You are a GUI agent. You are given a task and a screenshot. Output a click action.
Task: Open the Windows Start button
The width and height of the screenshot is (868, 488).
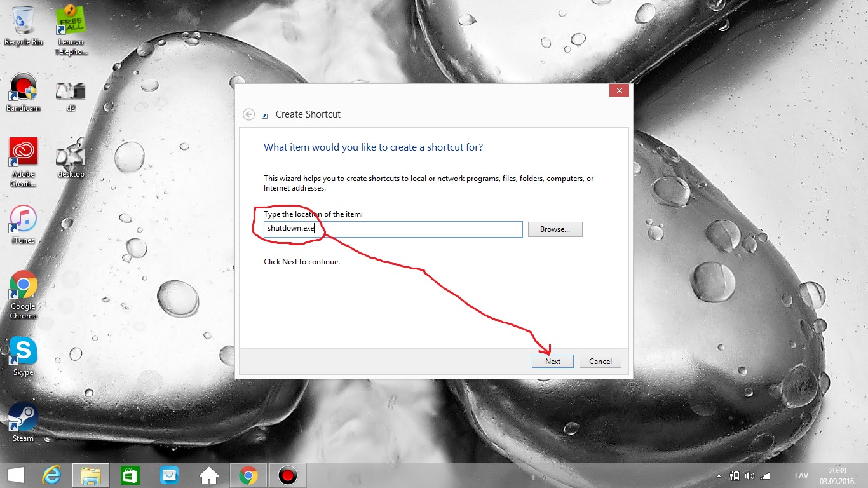[16, 475]
